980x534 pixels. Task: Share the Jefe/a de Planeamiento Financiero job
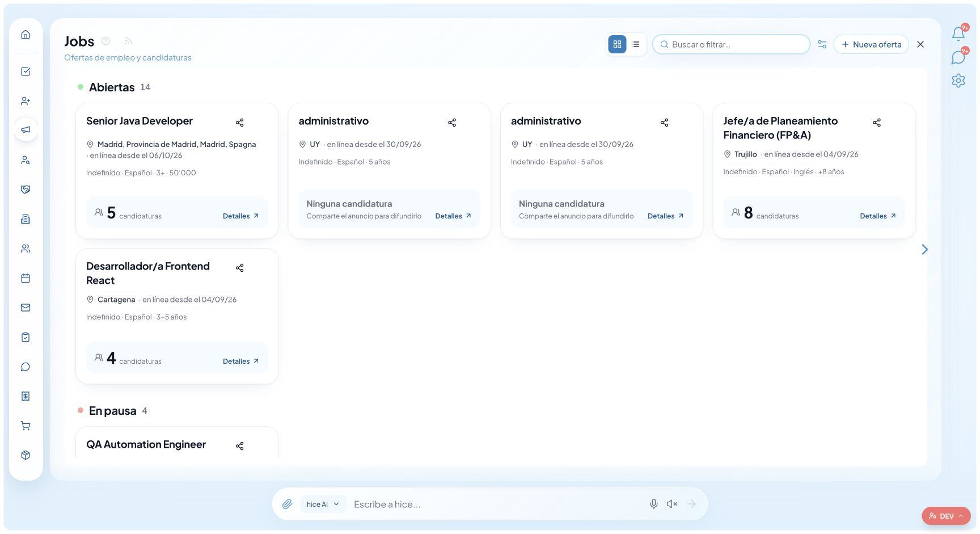coord(877,123)
